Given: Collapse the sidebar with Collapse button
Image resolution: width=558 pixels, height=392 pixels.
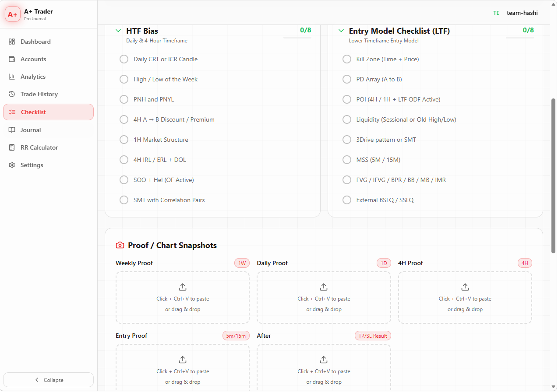Looking at the screenshot, I should [48, 380].
